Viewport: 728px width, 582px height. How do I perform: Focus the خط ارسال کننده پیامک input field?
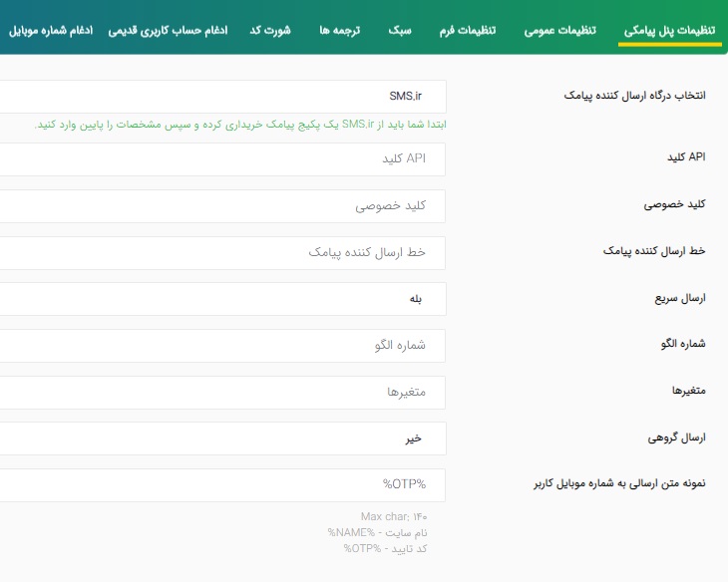(x=222, y=253)
